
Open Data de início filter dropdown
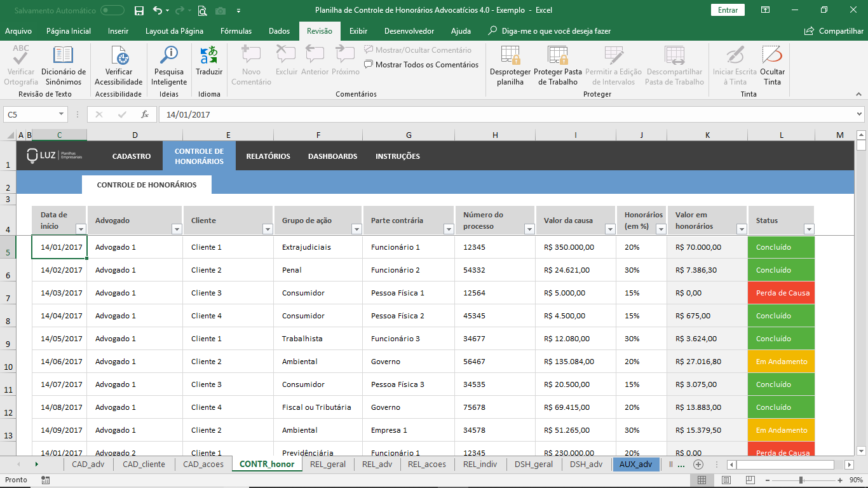(81, 229)
